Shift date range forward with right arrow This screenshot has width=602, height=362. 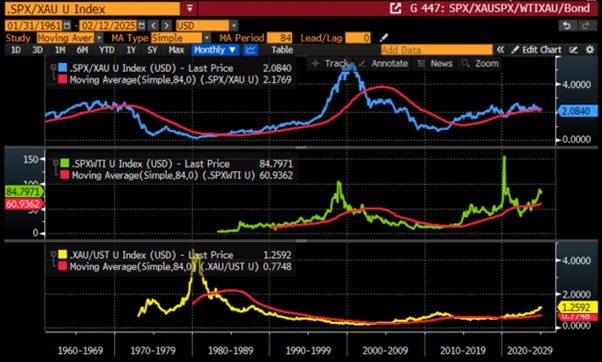click(166, 26)
